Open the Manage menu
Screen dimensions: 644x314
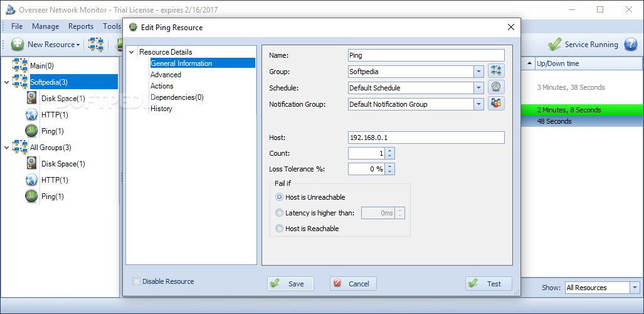46,26
